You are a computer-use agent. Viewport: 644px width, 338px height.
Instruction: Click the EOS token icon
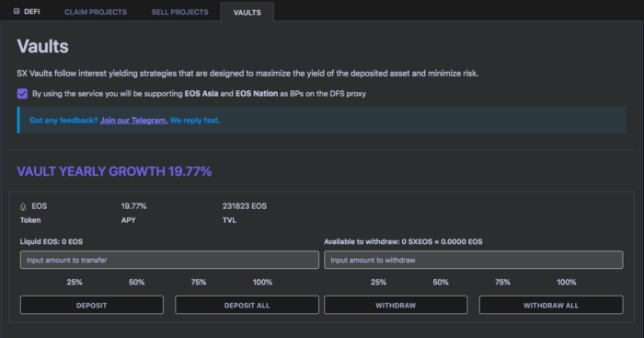23,206
